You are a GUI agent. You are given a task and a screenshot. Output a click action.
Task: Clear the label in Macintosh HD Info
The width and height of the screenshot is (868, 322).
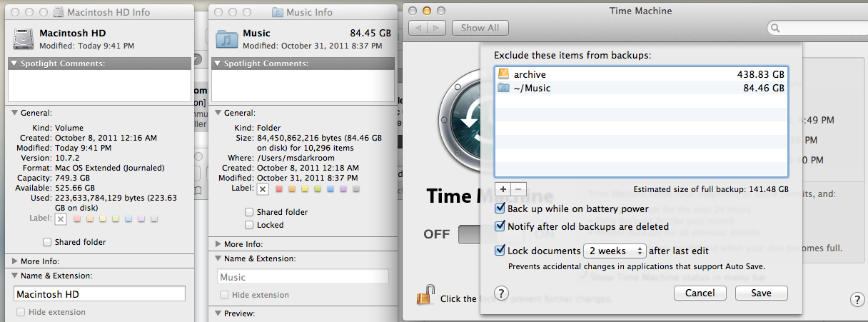point(62,218)
